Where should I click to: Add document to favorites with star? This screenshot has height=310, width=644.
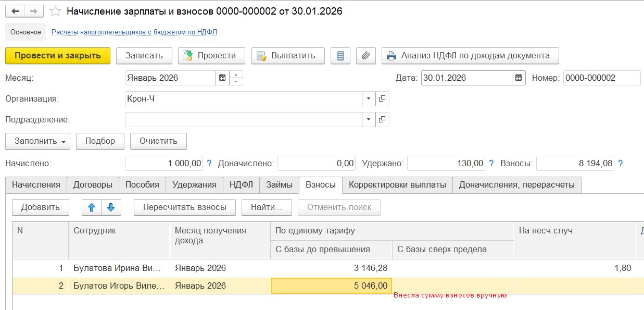pyautogui.click(x=55, y=11)
